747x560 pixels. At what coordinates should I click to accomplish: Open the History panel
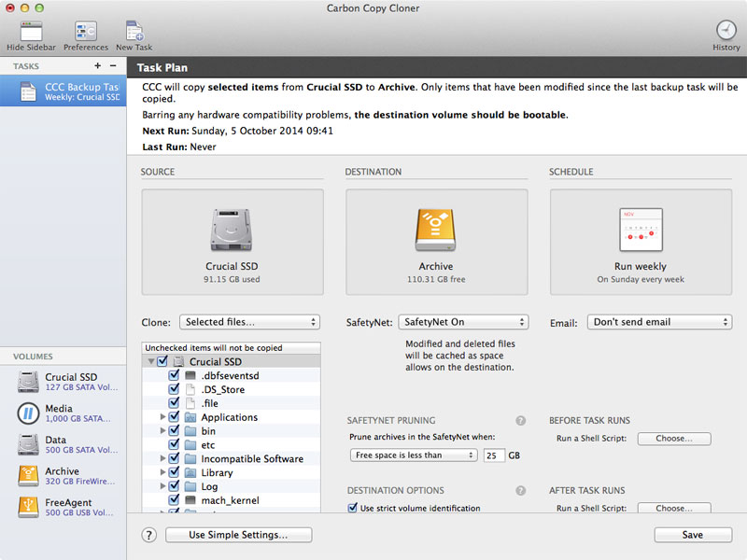click(726, 29)
